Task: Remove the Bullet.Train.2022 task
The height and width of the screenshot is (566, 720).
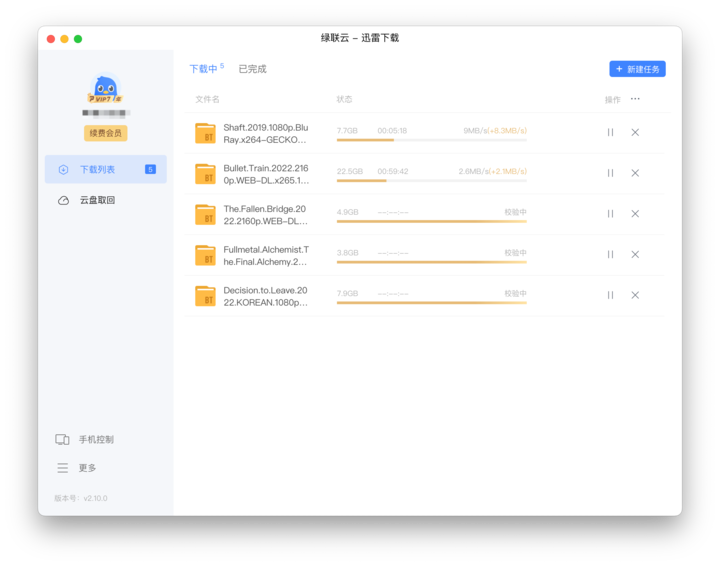Action: pos(635,173)
